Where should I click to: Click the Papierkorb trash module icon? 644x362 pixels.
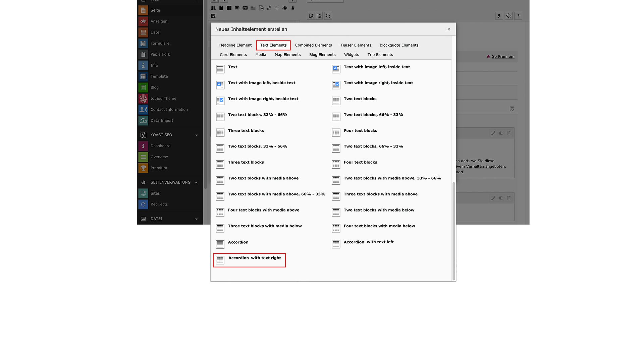point(143,54)
